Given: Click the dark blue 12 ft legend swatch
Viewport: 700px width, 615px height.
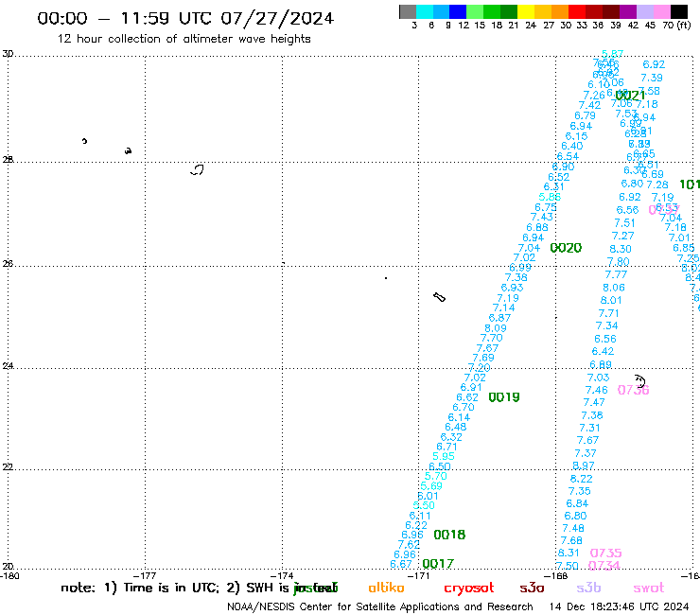Looking at the screenshot, I should click(x=458, y=11).
